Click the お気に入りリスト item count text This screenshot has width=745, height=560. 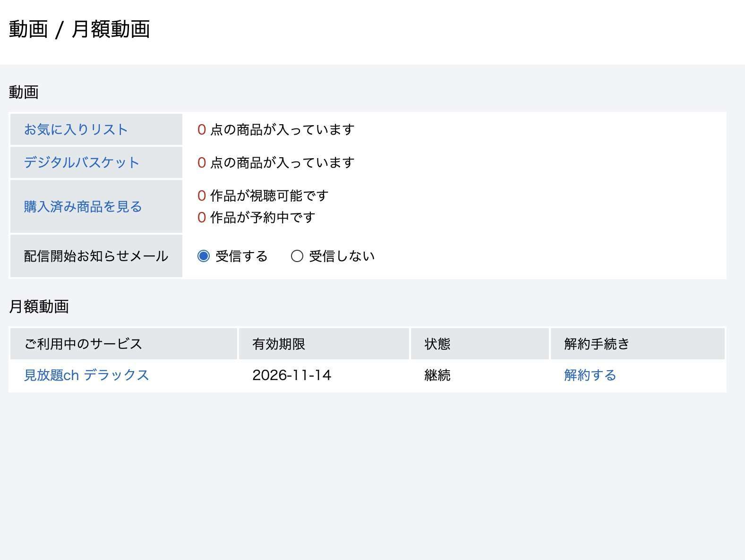point(276,129)
